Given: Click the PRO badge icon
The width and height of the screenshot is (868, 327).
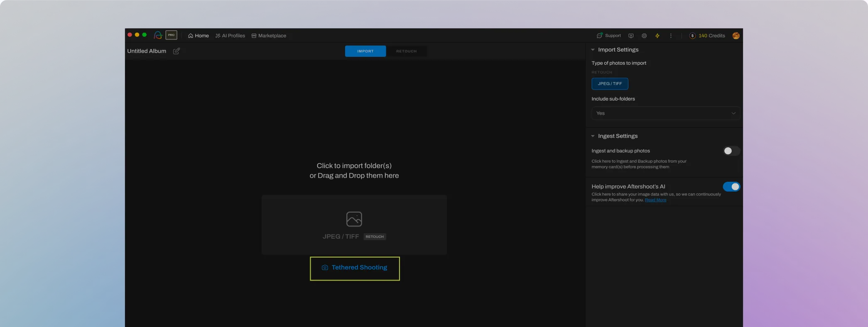Looking at the screenshot, I should coord(171,35).
